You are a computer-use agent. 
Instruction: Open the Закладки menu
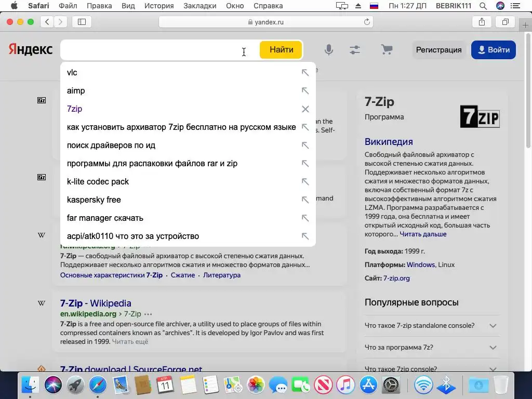coord(200,6)
